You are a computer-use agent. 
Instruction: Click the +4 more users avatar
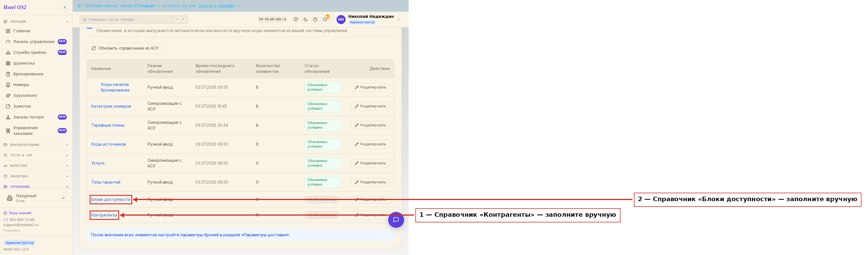point(284,20)
